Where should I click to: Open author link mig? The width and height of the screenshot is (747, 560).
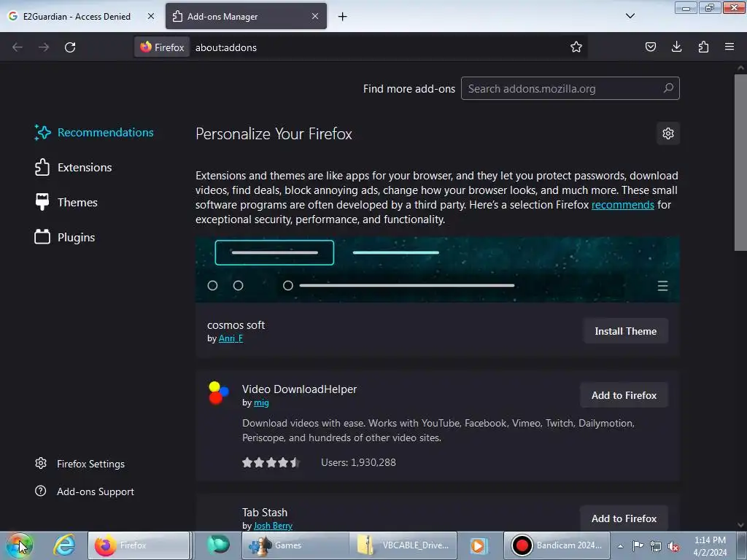pyautogui.click(x=261, y=402)
